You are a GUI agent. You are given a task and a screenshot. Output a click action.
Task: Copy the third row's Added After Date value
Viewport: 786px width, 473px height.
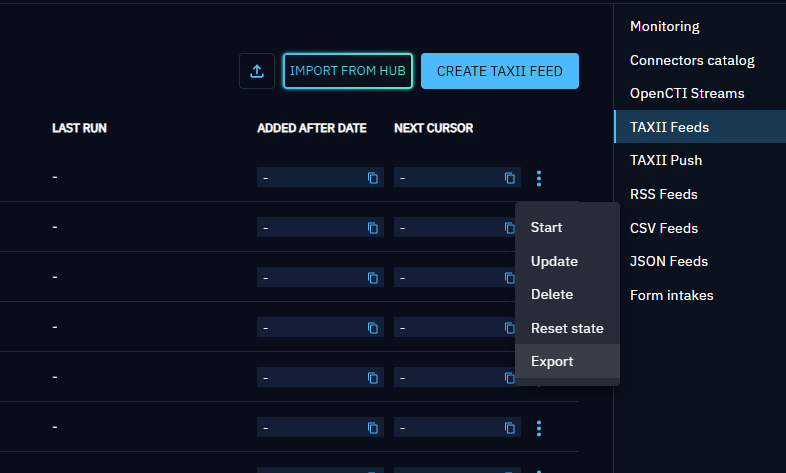tap(372, 278)
